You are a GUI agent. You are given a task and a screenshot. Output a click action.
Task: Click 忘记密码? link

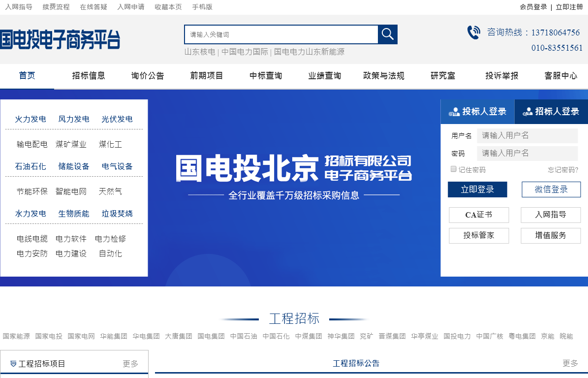tap(563, 170)
